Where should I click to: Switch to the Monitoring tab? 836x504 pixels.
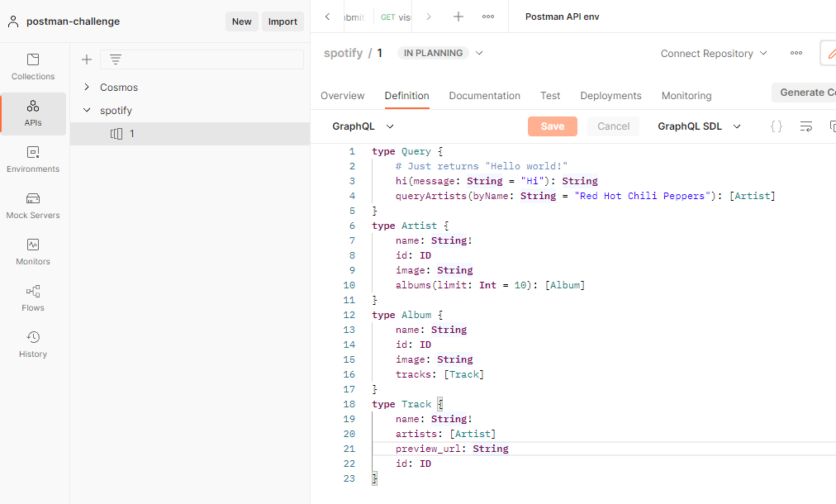tap(686, 96)
